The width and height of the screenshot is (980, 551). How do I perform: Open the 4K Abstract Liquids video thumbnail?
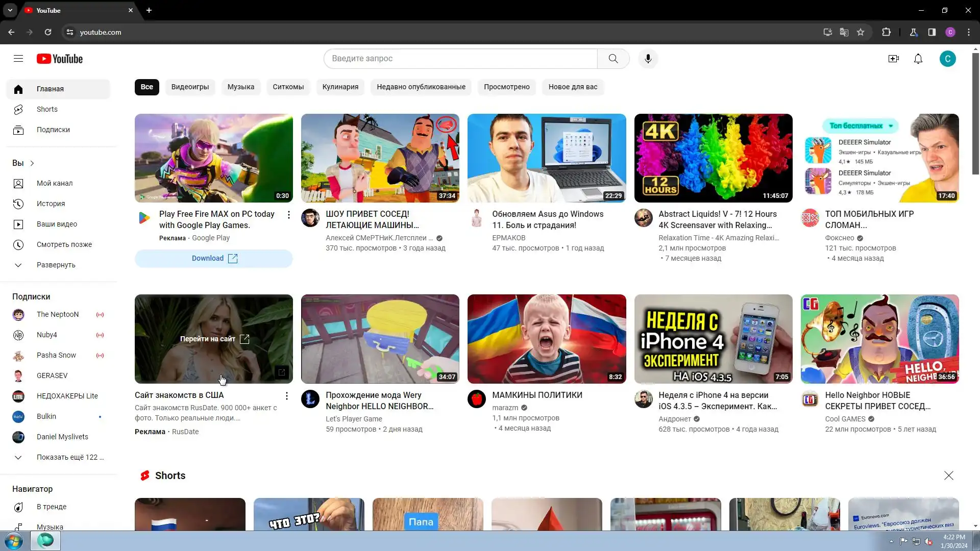[x=713, y=158]
